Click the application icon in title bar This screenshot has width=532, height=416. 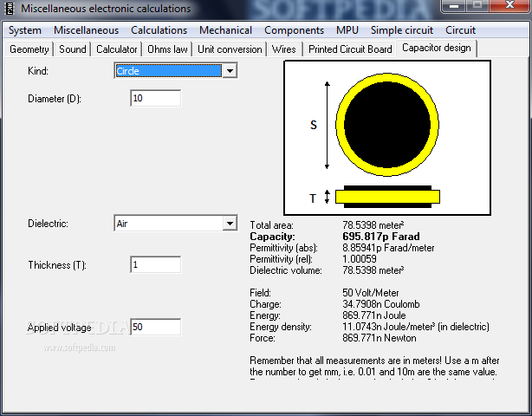[x=10, y=9]
